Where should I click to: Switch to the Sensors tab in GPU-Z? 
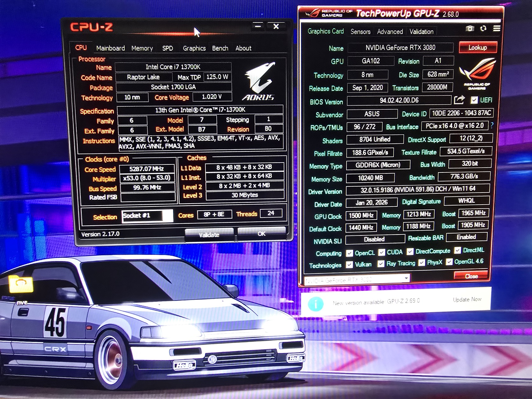pyautogui.click(x=360, y=31)
